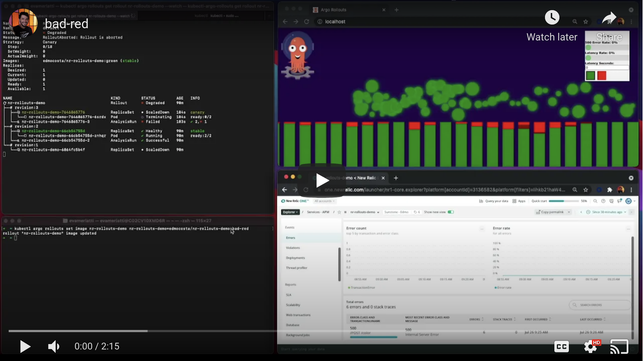
Task: Adjust the 500 Error Rate slider
Action: [x=607, y=47]
